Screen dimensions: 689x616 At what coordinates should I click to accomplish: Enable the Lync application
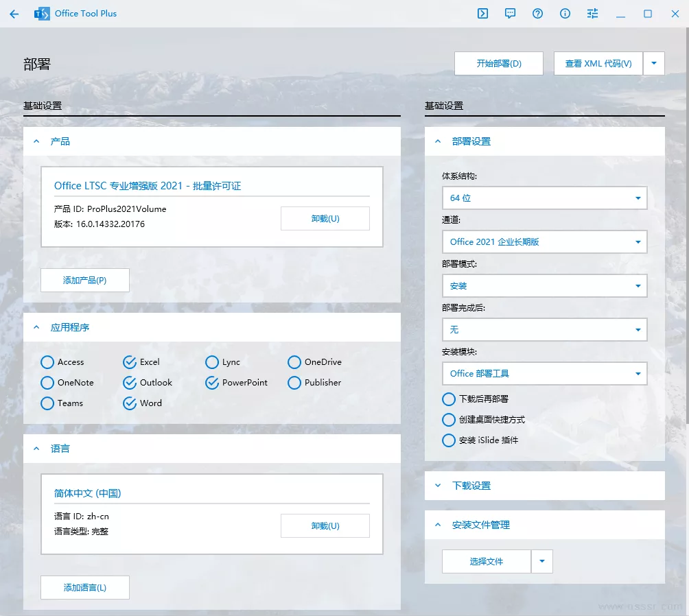click(222, 362)
